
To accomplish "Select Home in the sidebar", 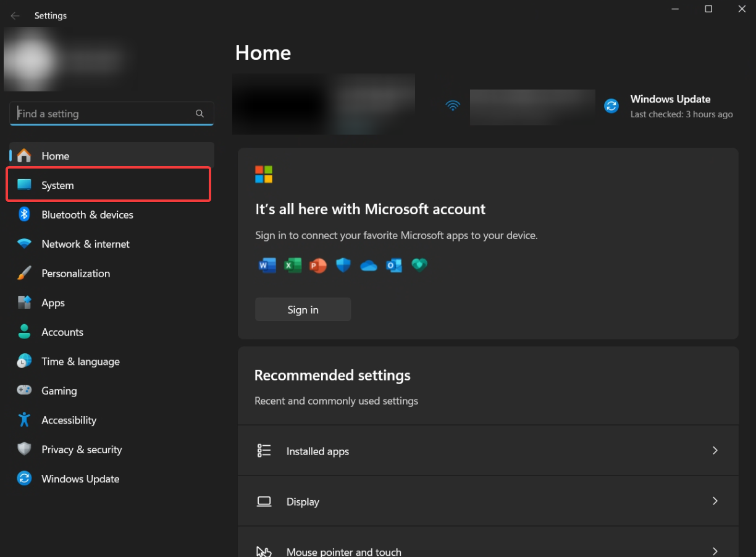I will [112, 156].
